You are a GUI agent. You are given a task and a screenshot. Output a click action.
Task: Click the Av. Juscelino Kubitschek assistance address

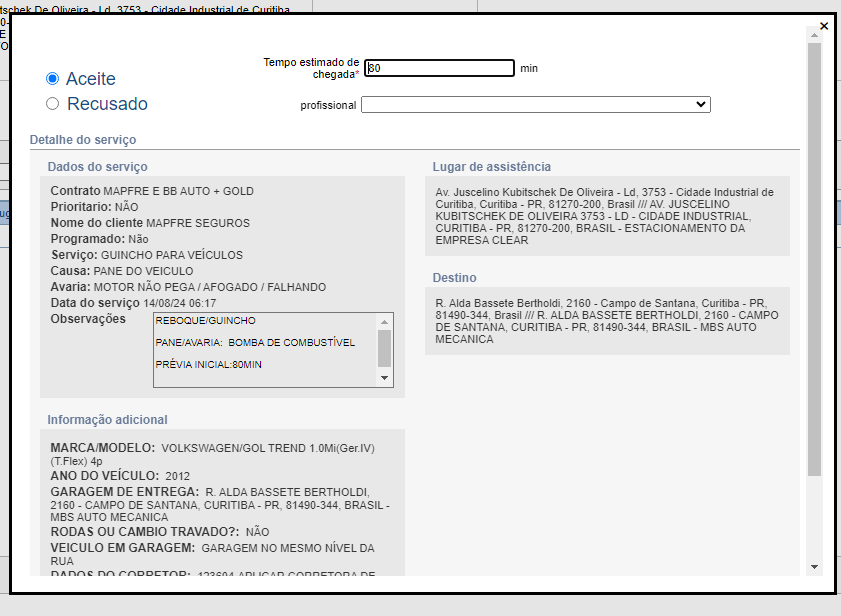(604, 216)
